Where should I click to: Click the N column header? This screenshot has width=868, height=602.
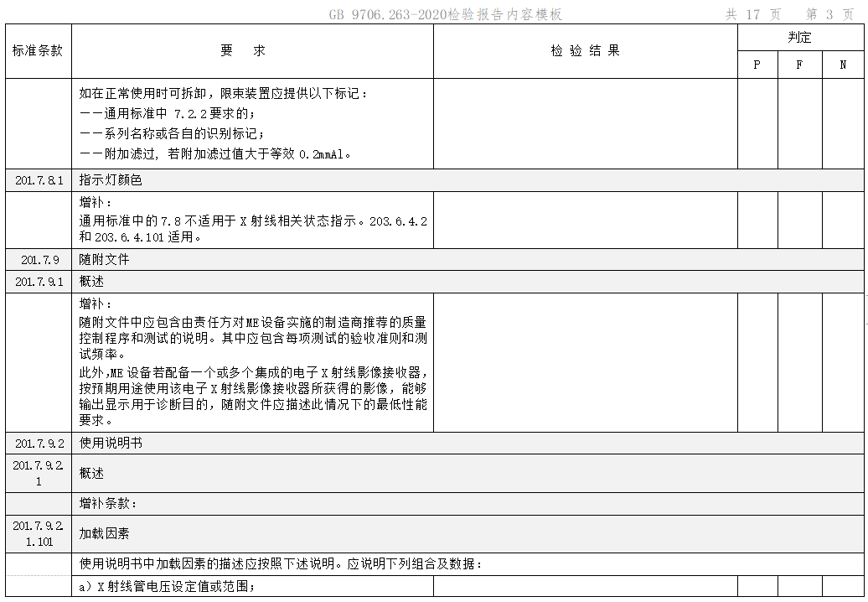click(x=843, y=65)
